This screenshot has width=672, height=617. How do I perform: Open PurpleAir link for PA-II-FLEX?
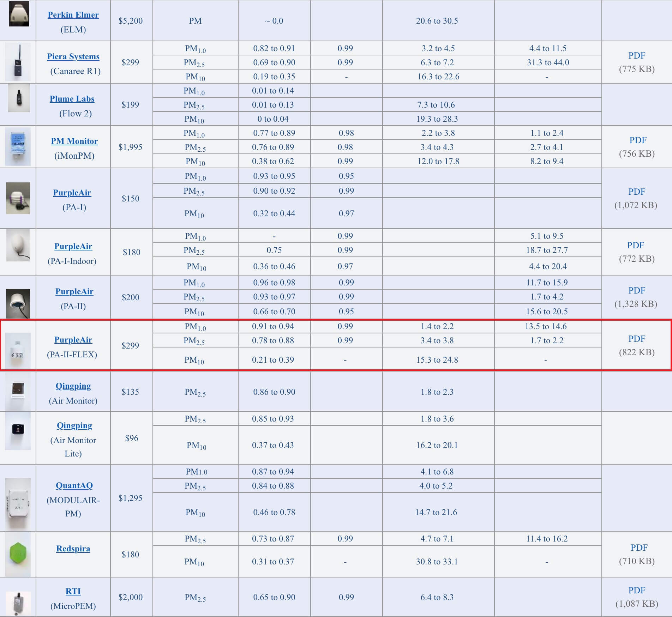click(x=73, y=340)
